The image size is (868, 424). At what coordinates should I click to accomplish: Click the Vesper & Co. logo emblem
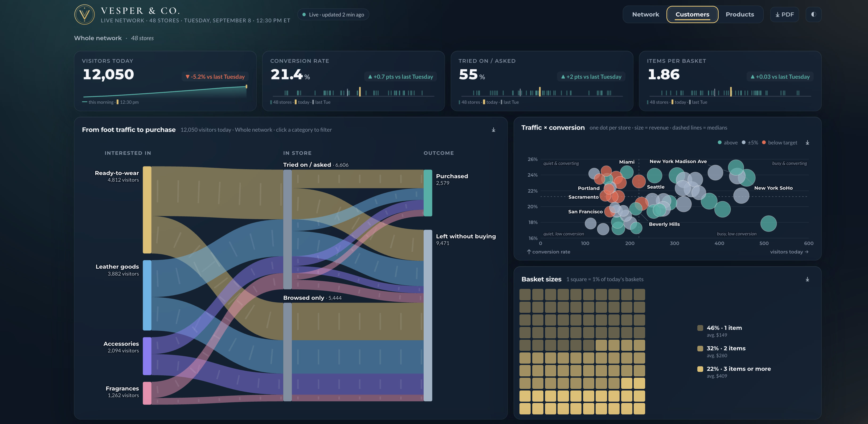pyautogui.click(x=84, y=14)
